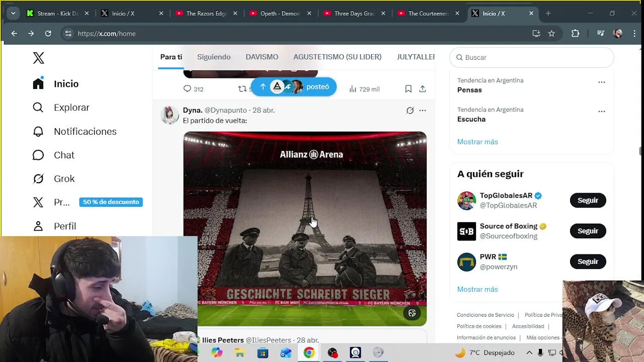This screenshot has height=362, width=644.
Task: Switch to DAVISMO list tab
Action: tap(262, 57)
